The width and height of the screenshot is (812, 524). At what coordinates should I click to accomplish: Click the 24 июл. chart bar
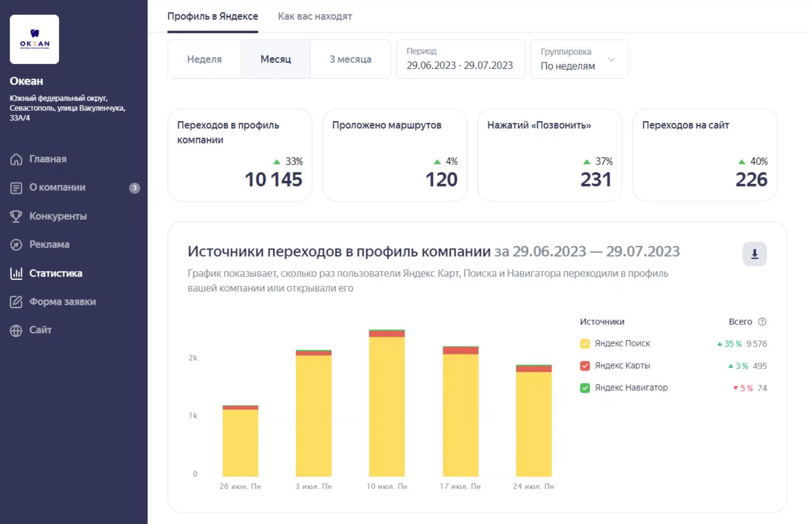click(x=534, y=421)
